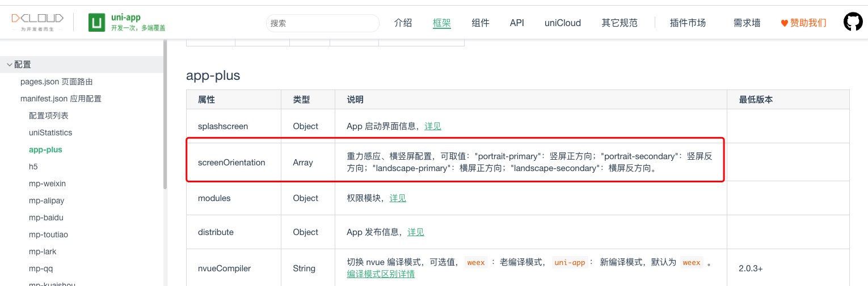Select the 组件 navigation tab

pos(481,23)
